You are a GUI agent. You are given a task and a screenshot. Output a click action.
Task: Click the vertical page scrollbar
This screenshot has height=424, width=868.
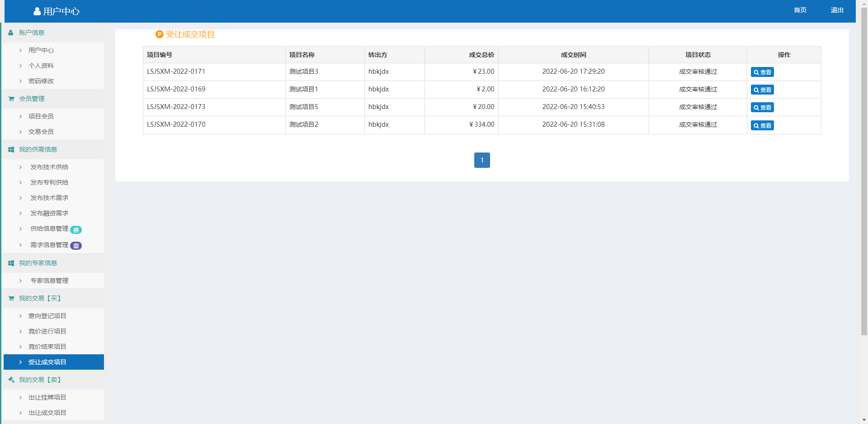click(x=864, y=171)
